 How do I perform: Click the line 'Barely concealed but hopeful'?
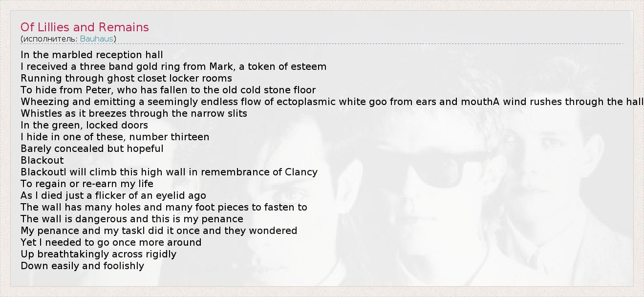(x=92, y=148)
